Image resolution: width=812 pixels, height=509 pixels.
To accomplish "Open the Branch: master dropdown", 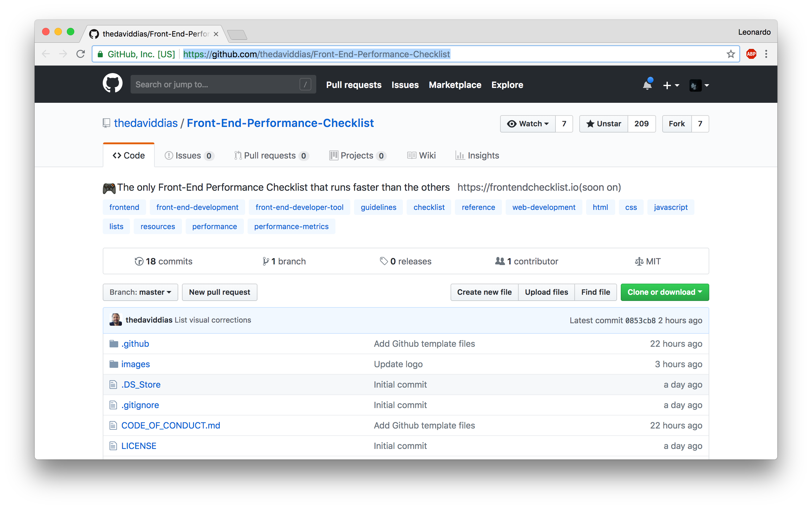I will tap(140, 292).
